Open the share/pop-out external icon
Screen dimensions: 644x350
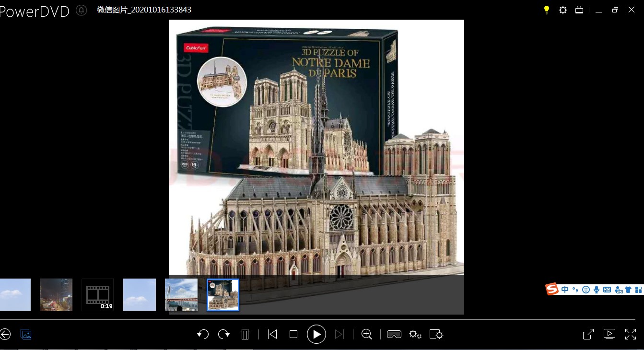coord(588,334)
